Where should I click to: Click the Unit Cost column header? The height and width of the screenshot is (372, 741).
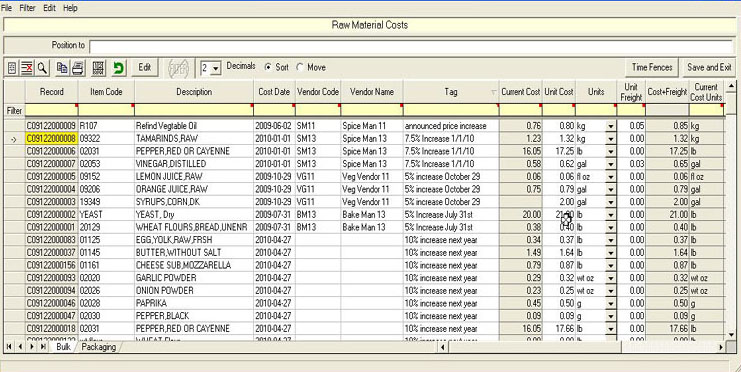coord(559,92)
